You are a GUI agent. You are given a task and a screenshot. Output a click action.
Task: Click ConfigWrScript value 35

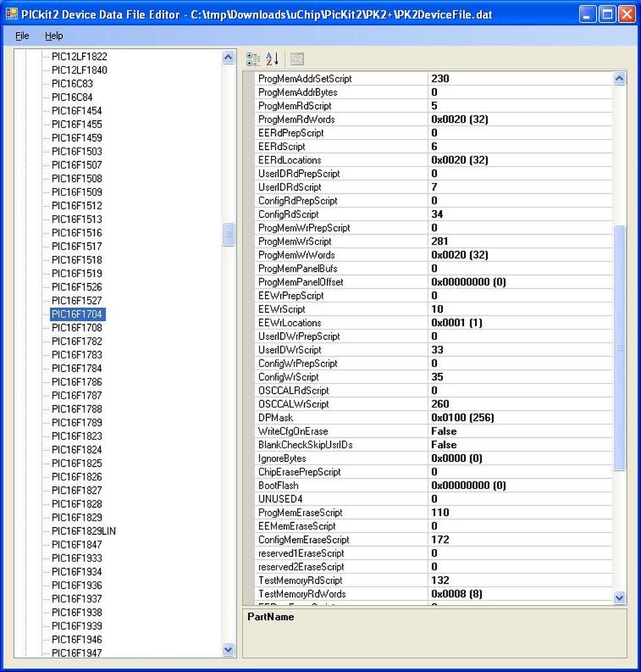coord(437,377)
